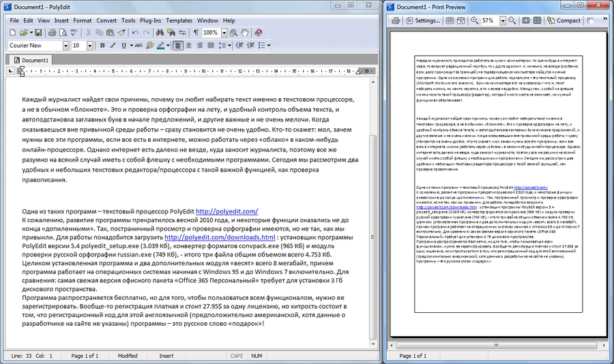Copy selection using the Copy icon
The height and width of the screenshot is (364, 614).
click(99, 33)
